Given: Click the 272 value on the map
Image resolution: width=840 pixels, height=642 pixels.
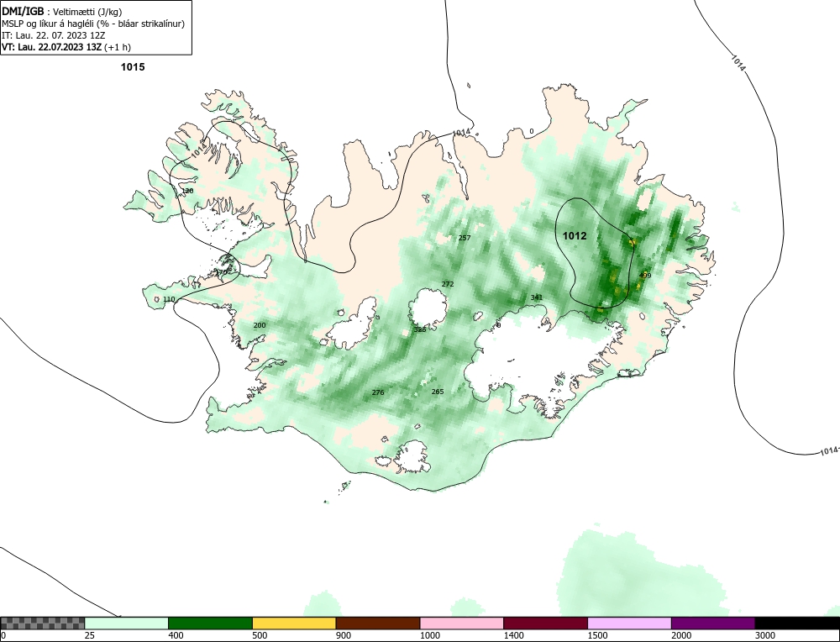Looking at the screenshot, I should coord(448,283).
